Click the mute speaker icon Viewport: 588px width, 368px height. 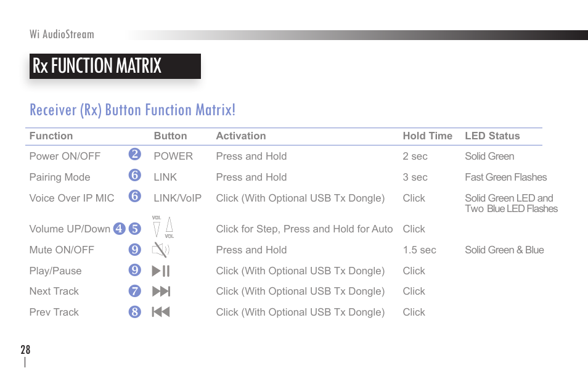[161, 249]
